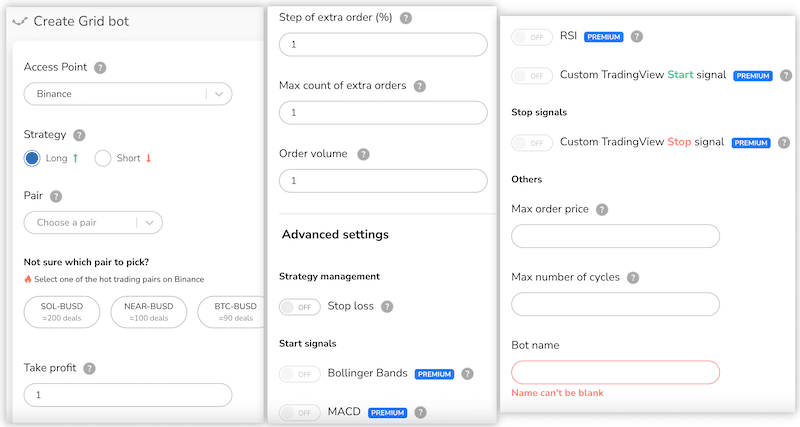Pick the NEAR-BUSD hot pair
This screenshot has width=800, height=427.
tap(149, 312)
